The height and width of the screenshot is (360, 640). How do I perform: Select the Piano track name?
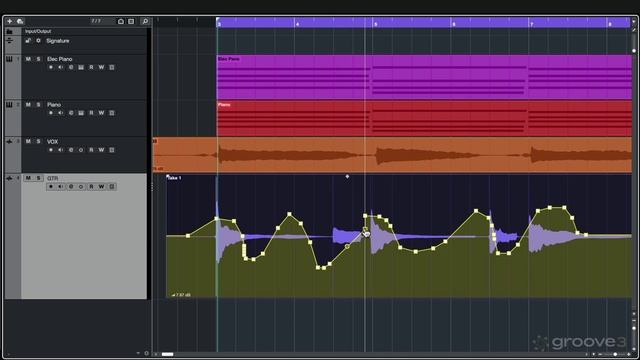tap(53, 105)
